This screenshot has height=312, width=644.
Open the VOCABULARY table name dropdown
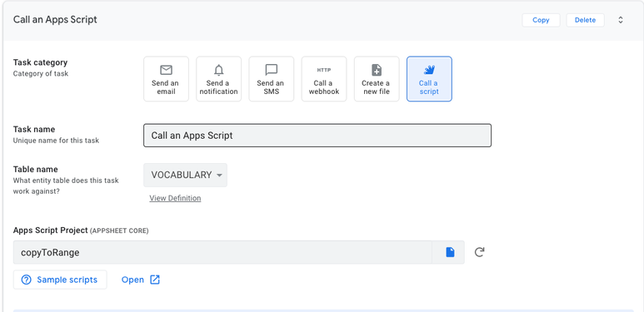point(185,175)
